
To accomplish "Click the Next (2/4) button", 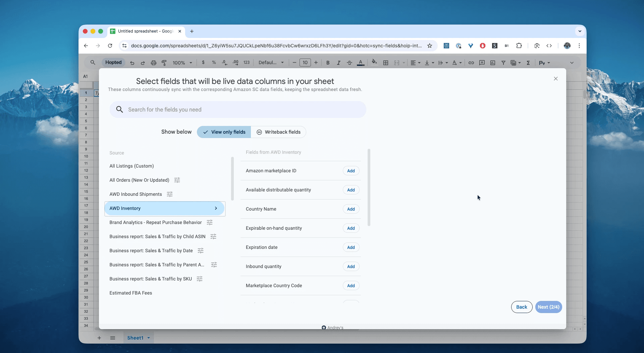I will 548,307.
